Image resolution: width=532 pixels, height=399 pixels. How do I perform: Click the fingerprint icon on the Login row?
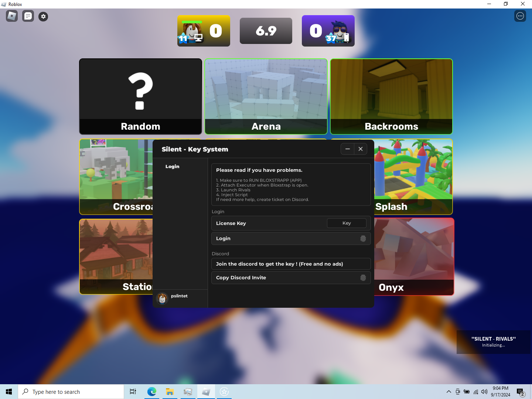click(x=363, y=239)
